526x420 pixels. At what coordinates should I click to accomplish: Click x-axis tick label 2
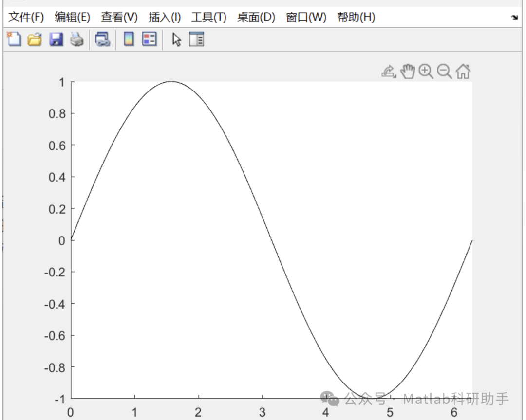tap(198, 412)
